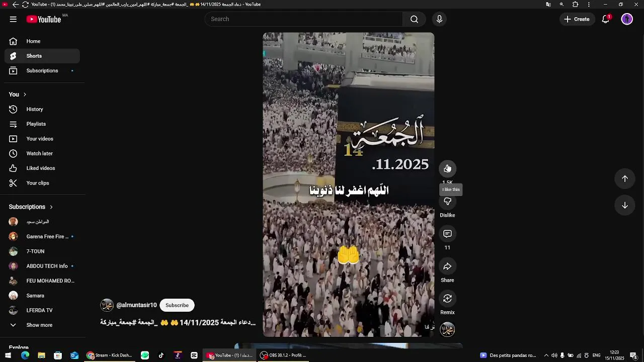Open the @almuntasir10 channel name link

tap(136, 305)
